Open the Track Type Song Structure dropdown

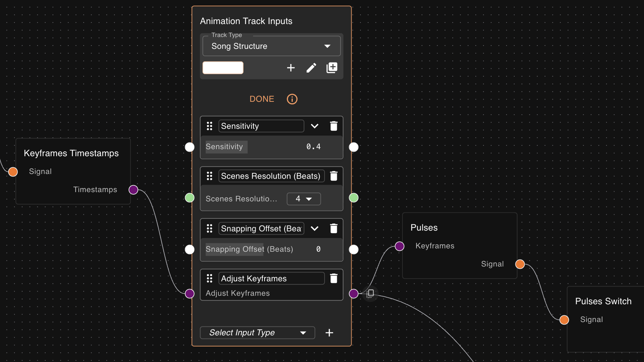272,46
